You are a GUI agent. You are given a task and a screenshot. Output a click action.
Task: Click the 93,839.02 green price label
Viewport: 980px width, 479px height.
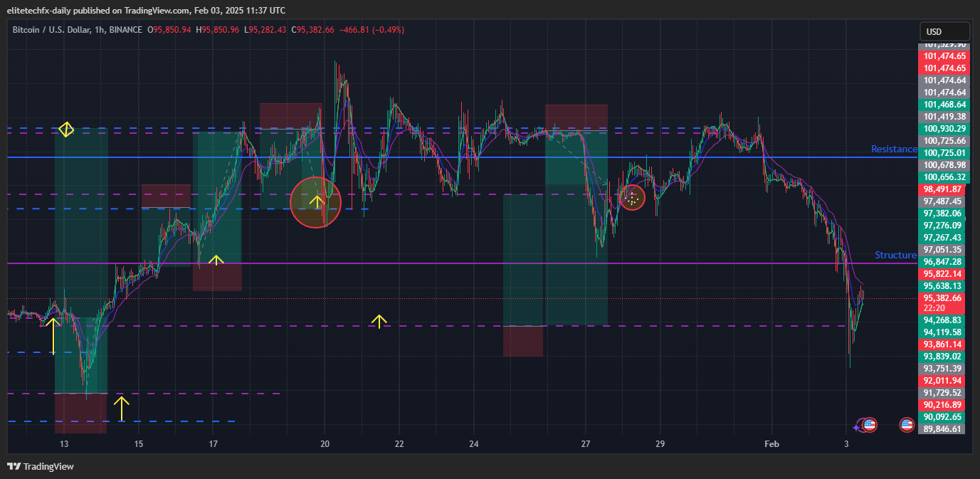[943, 356]
